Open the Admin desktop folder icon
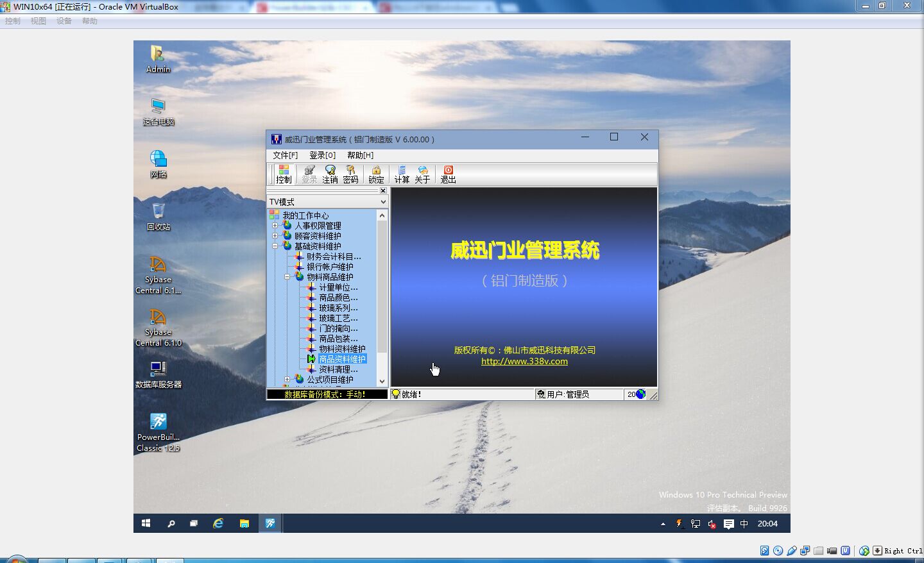 [158, 59]
